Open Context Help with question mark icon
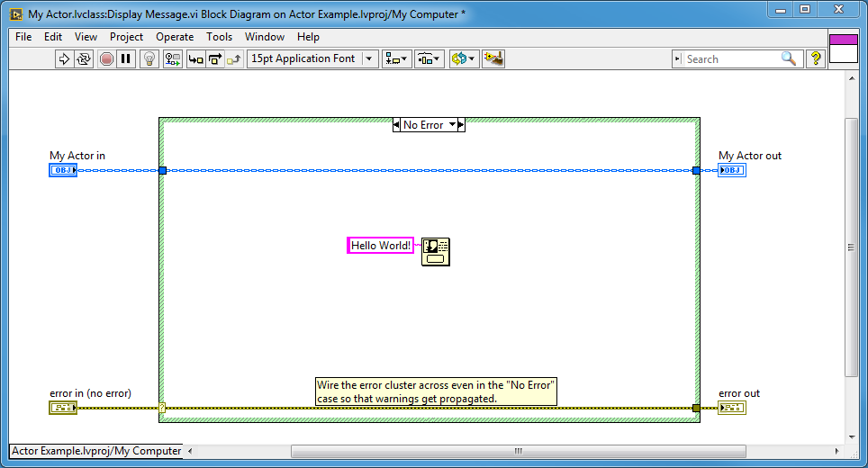Viewport: 868px width, 468px height. click(816, 58)
